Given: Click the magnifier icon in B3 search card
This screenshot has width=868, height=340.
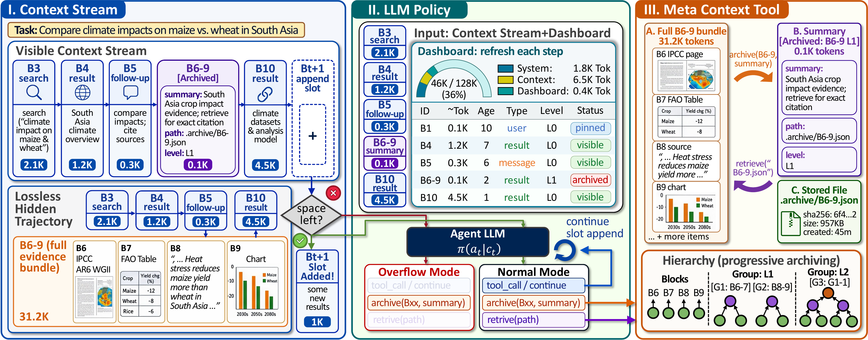Looking at the screenshot, I should click(x=34, y=93).
